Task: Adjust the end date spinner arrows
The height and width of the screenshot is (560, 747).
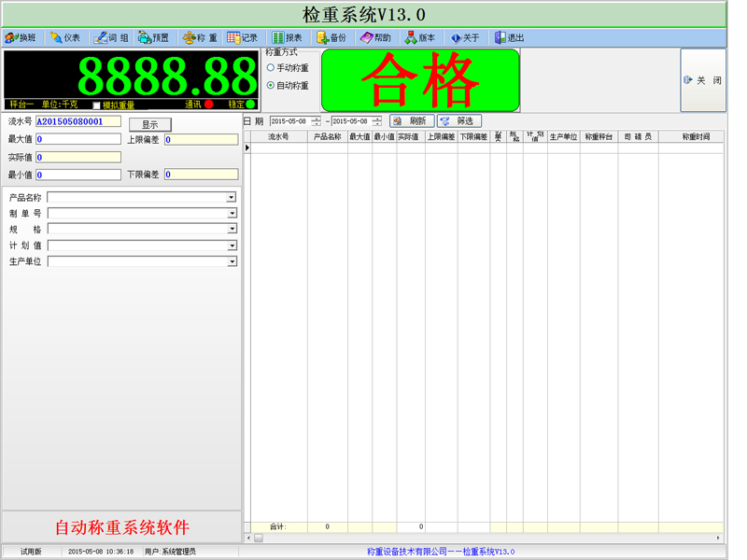Action: coord(377,121)
